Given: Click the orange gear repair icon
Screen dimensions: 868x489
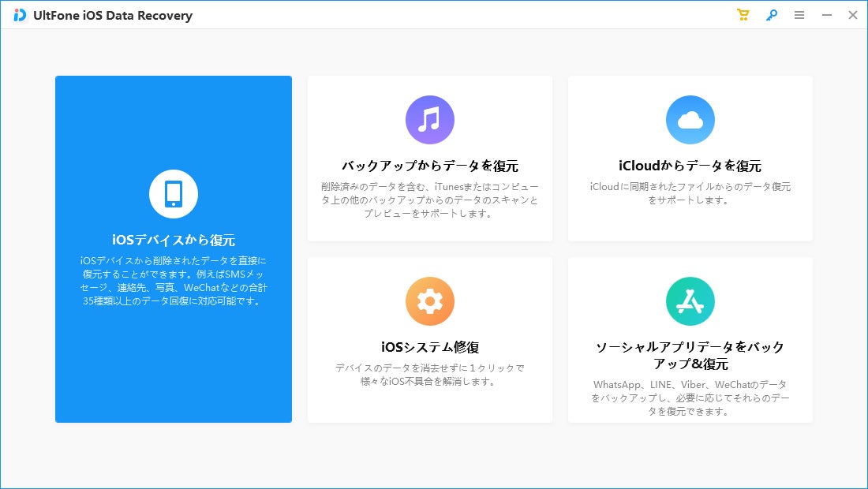Looking at the screenshot, I should [x=429, y=301].
